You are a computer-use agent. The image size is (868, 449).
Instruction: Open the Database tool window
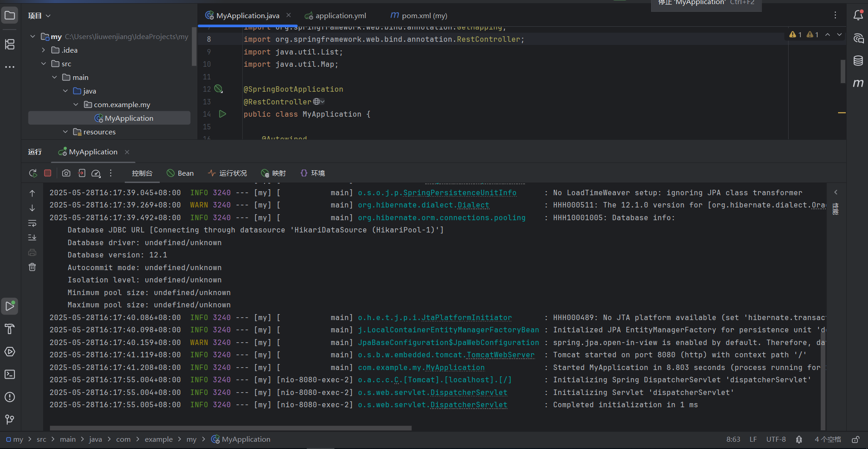pyautogui.click(x=858, y=60)
